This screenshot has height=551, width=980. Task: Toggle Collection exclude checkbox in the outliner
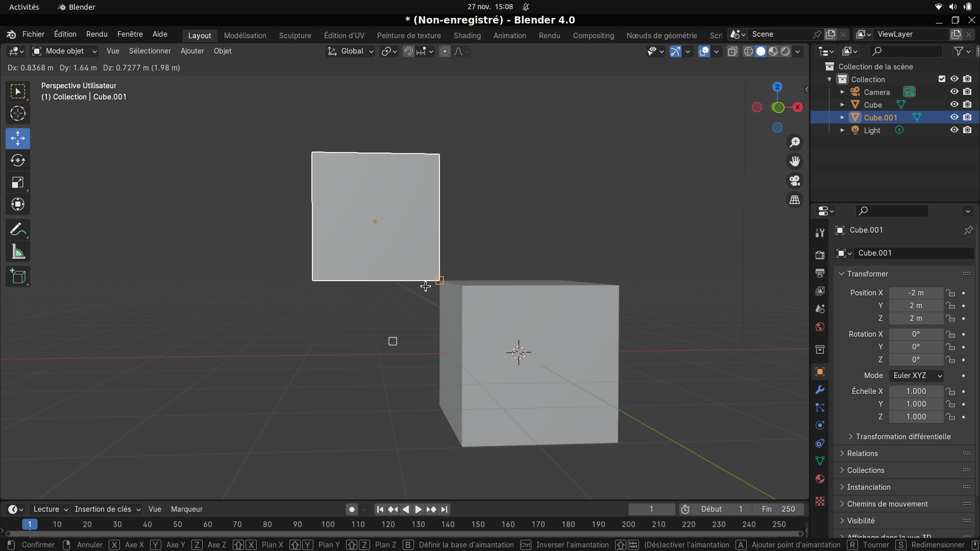942,79
